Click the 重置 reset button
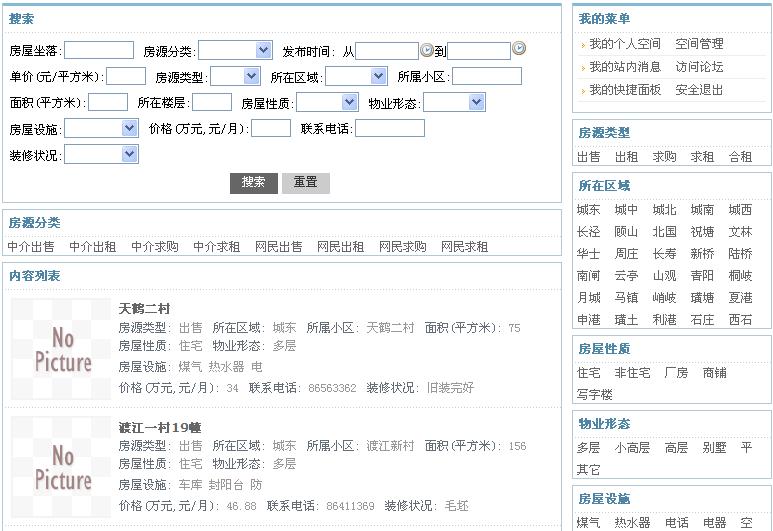 (306, 183)
